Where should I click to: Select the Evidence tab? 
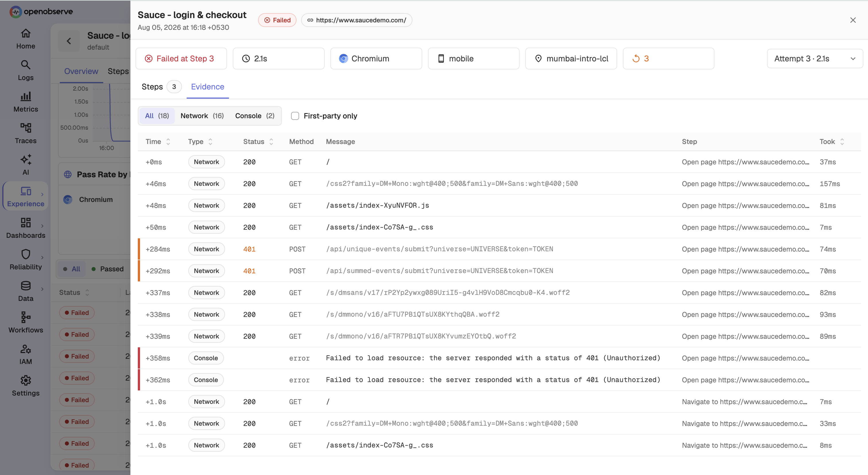[208, 87]
